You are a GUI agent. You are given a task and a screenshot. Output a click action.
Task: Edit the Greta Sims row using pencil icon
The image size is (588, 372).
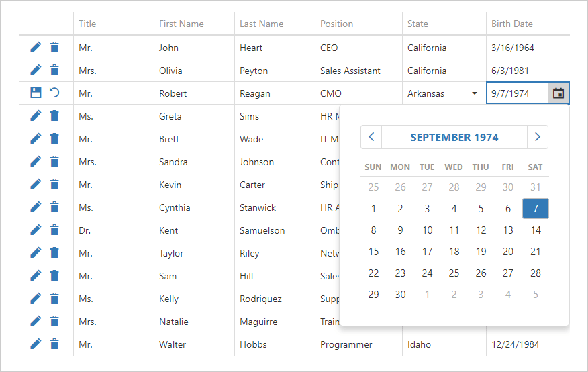point(36,116)
